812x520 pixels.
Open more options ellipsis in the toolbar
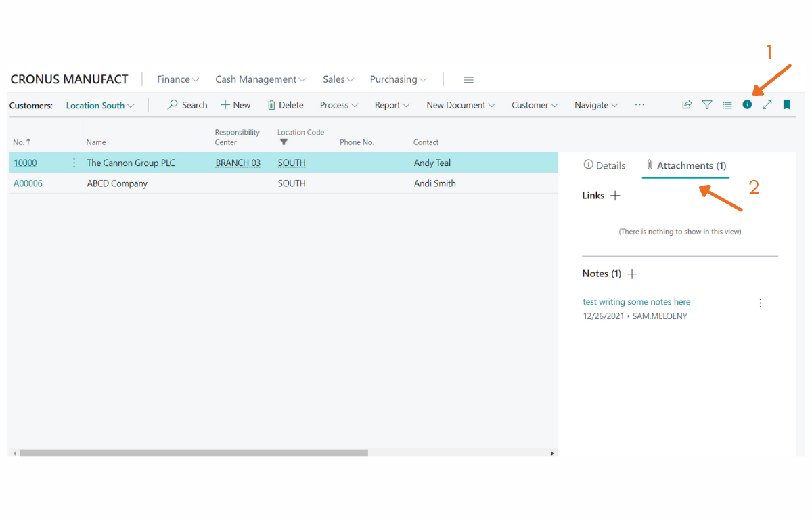click(639, 105)
